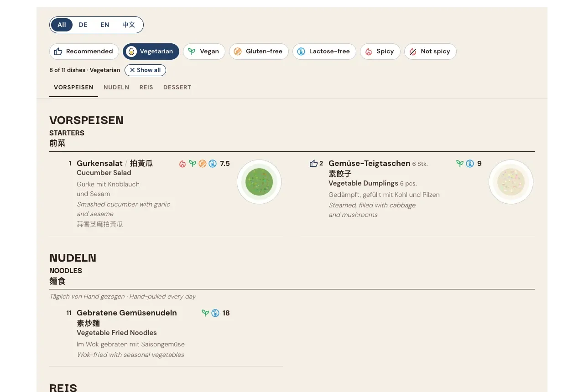Select the Dessert tab
This screenshot has height=392, width=584.
click(177, 88)
